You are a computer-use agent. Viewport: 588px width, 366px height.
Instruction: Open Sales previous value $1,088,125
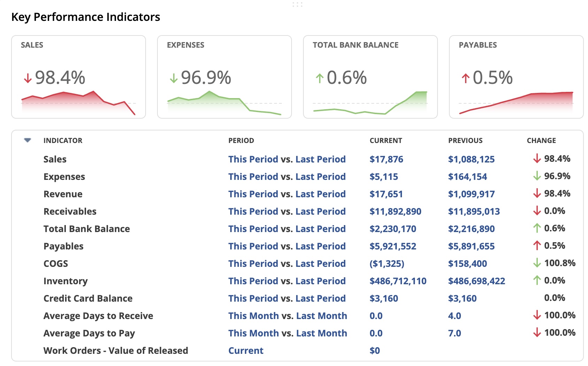point(471,159)
